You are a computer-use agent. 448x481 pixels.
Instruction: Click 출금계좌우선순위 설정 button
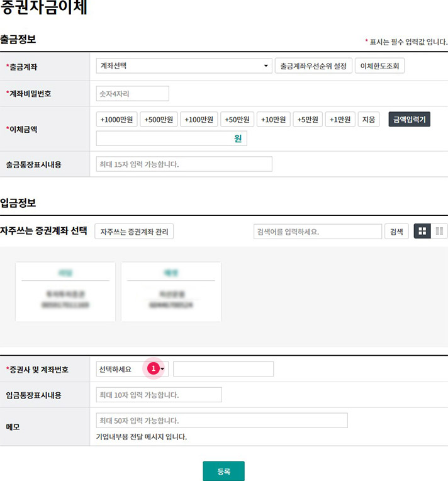tap(313, 65)
